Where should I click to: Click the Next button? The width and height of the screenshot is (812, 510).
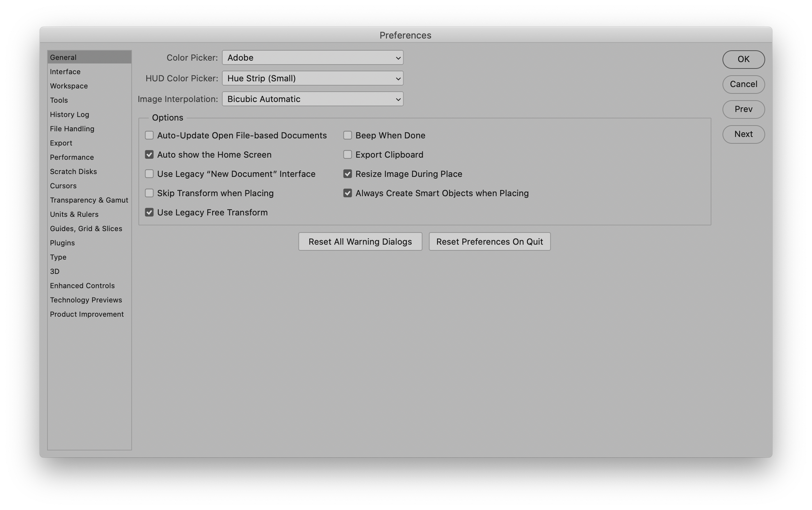[744, 134]
